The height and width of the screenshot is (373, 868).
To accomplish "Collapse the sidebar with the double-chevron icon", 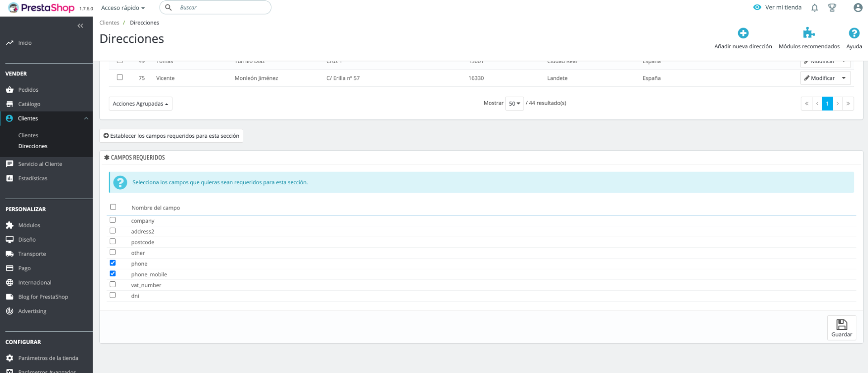I will click(80, 26).
